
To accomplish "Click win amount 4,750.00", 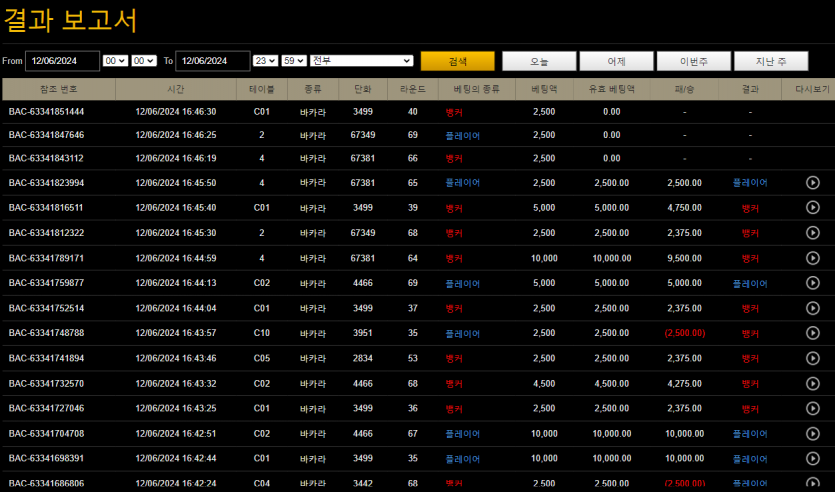I will click(x=684, y=208).
